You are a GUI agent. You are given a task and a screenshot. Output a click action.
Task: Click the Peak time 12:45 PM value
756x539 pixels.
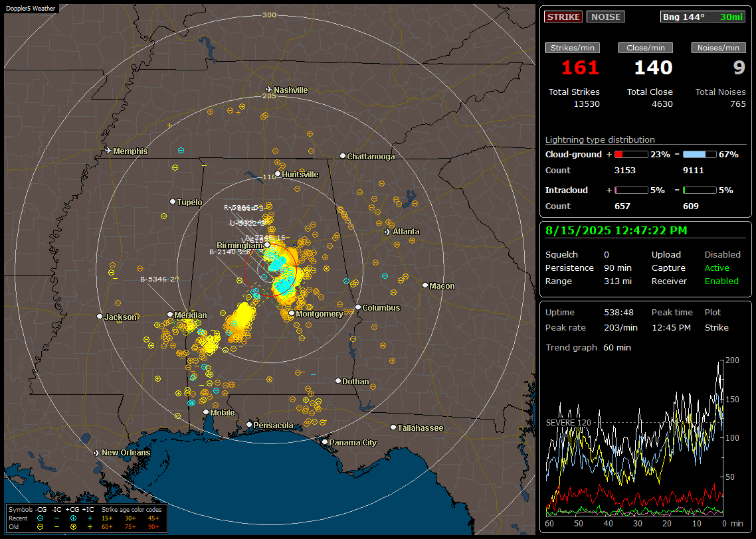coord(671,327)
